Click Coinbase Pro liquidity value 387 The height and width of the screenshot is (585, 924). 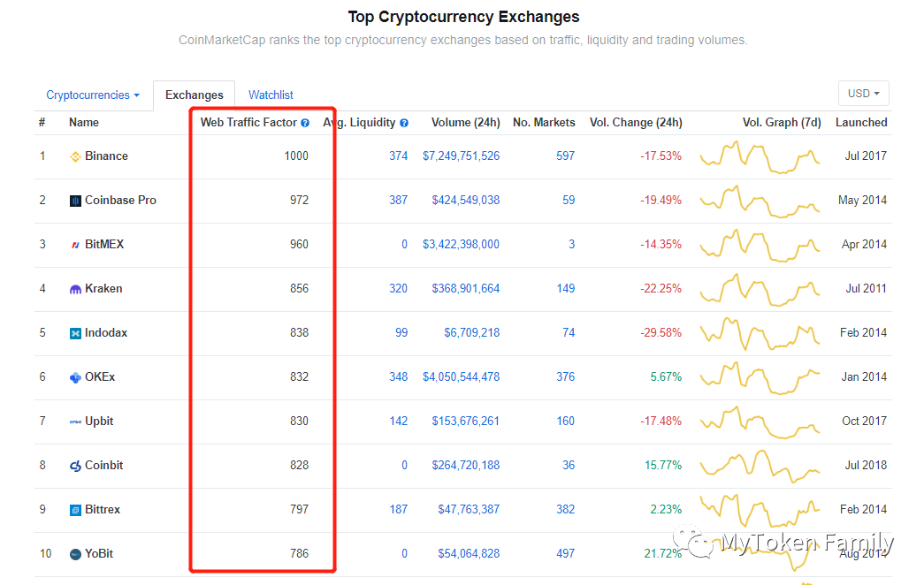coord(399,201)
